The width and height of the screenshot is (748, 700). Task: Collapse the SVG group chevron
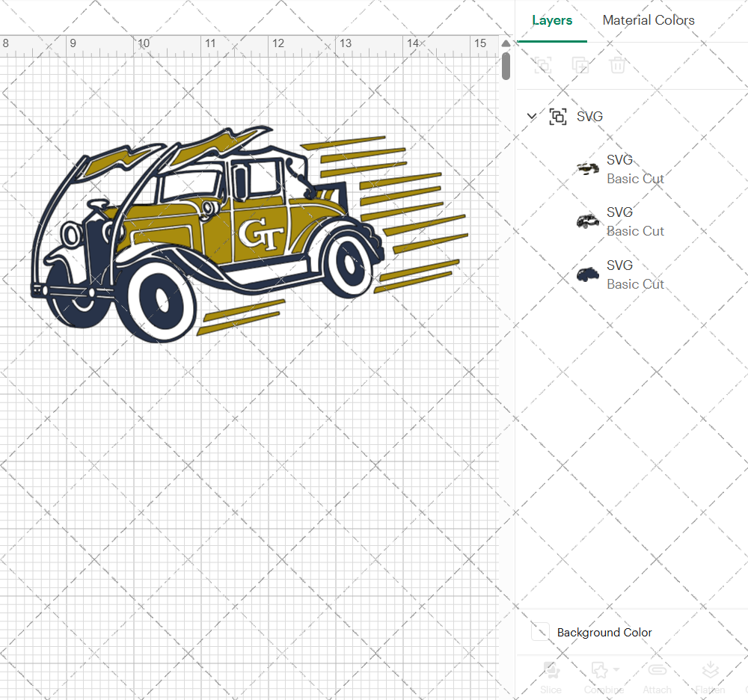[x=531, y=116]
